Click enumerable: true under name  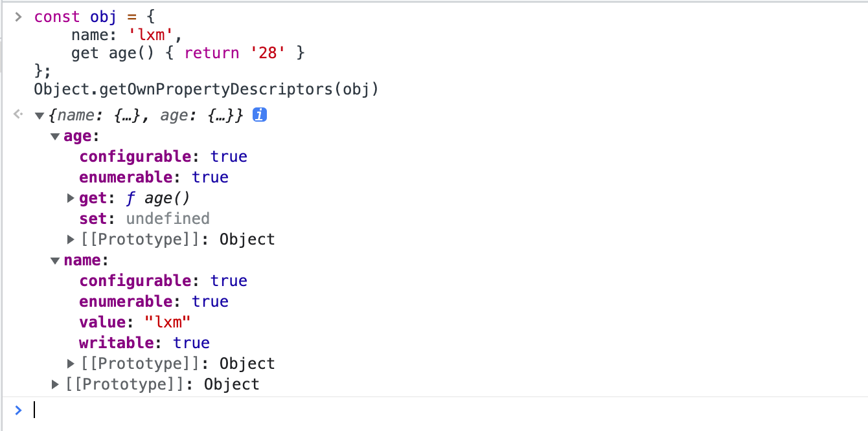coord(154,302)
